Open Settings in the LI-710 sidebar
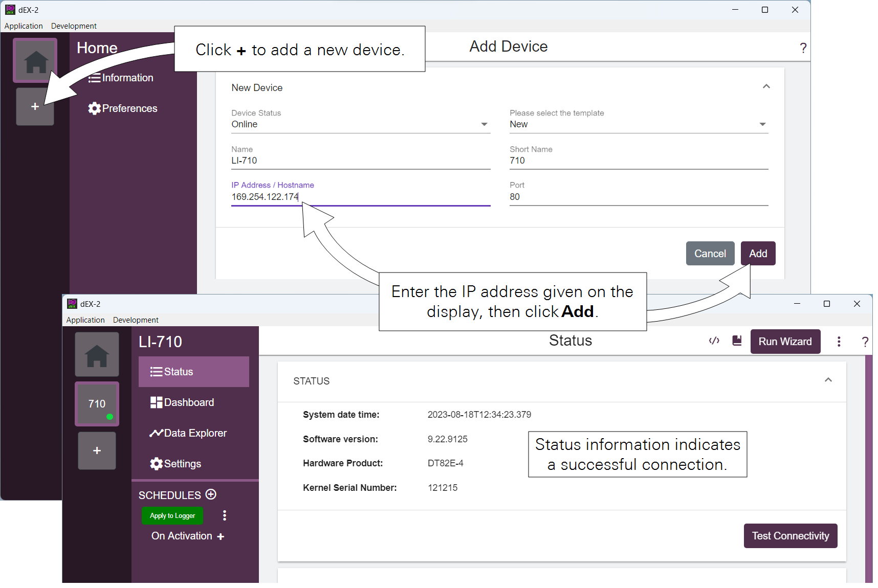878x588 pixels. pos(175,464)
